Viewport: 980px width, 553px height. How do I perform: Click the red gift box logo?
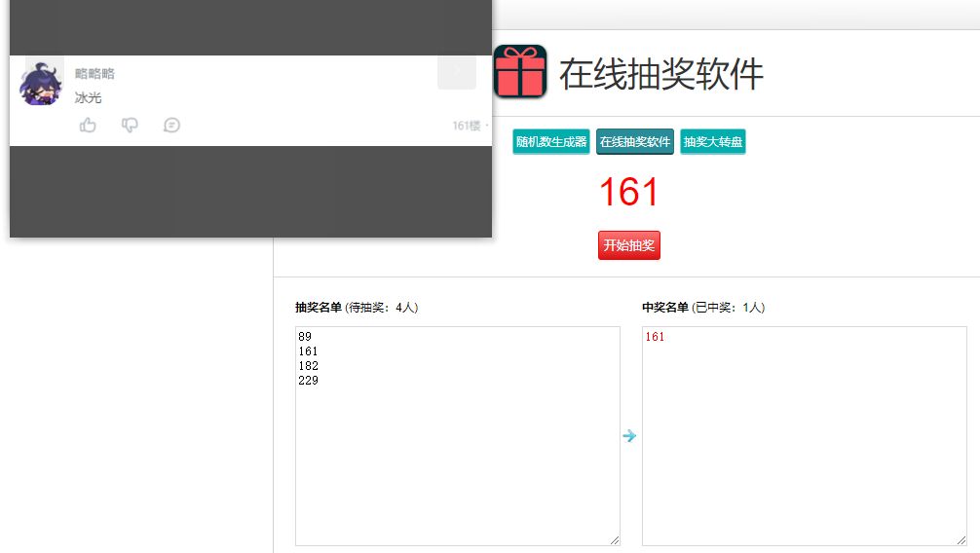point(519,71)
